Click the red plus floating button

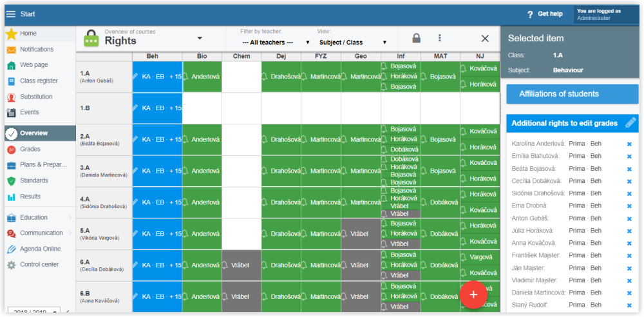pos(473,294)
